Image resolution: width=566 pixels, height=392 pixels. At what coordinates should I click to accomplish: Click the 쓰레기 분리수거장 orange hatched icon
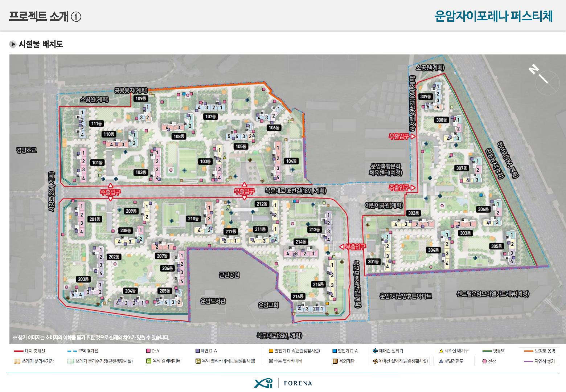(16, 361)
